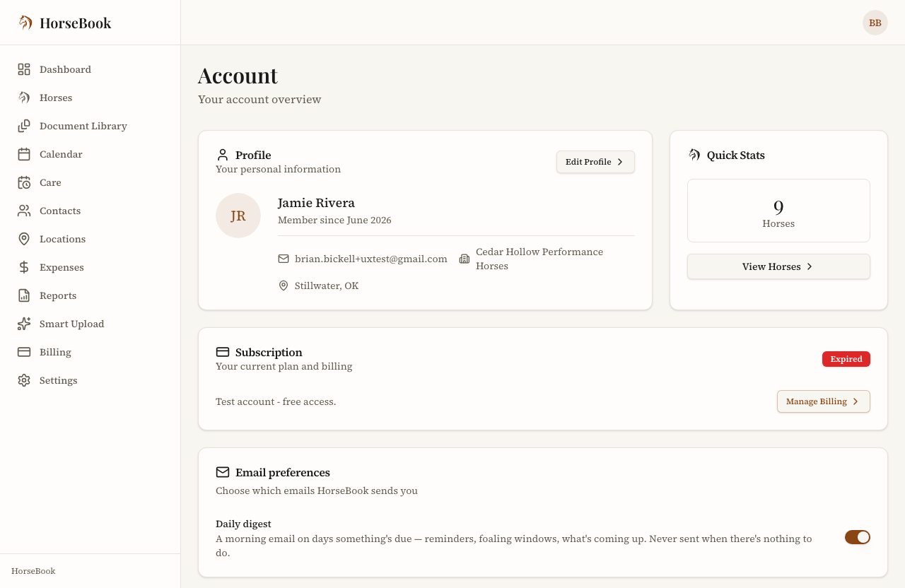This screenshot has width=905, height=588.
Task: Click the Manage Billing button
Action: (824, 401)
